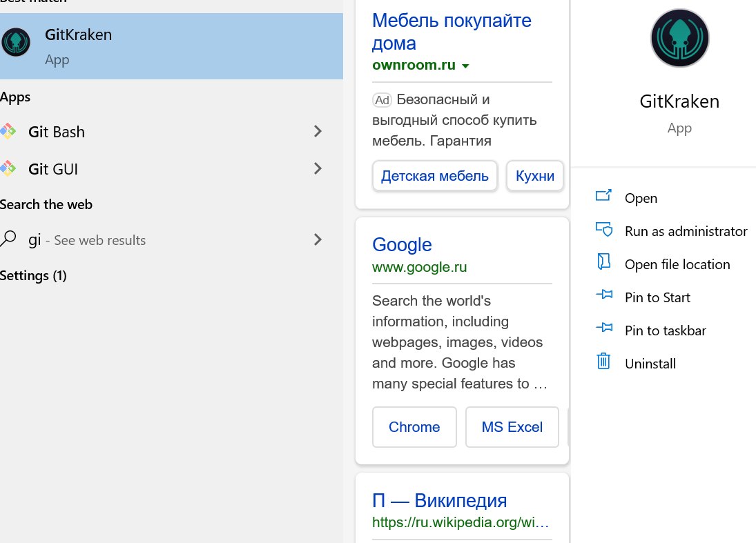Click the Apps section header
The height and width of the screenshot is (543, 756).
tap(15, 97)
